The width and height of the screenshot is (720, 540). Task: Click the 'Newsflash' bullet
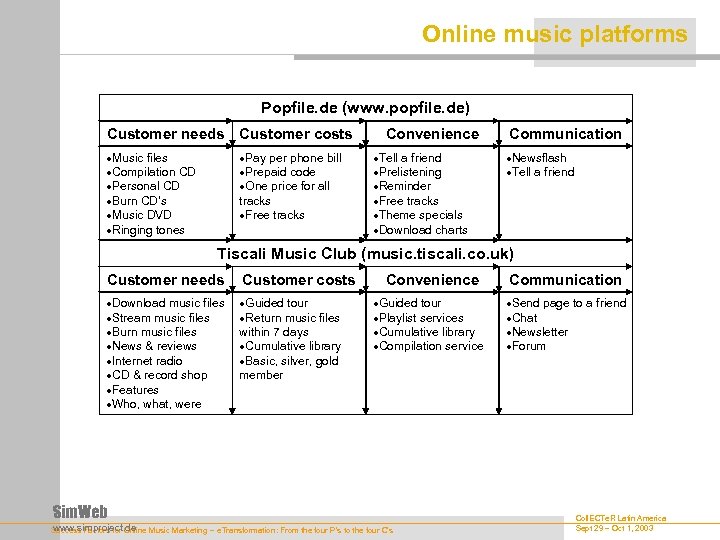point(536,158)
